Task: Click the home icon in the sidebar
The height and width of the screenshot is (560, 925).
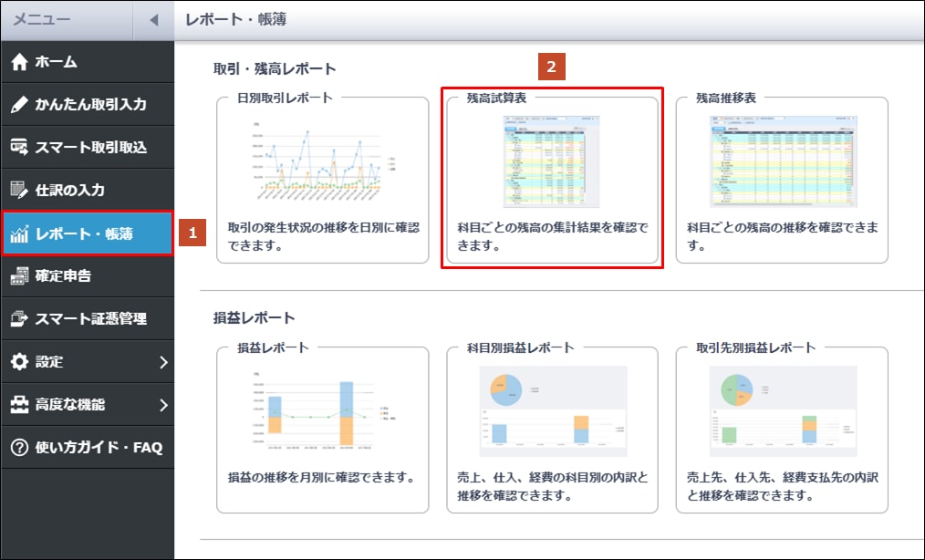Action: [x=19, y=62]
